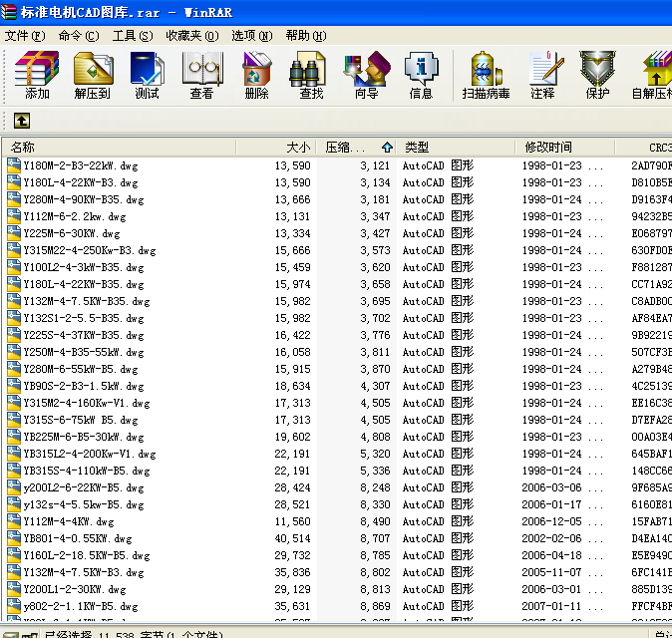Click file icon of Y112M-4-4KW.dwg
Screen dimensions: 672x638
[14, 521]
